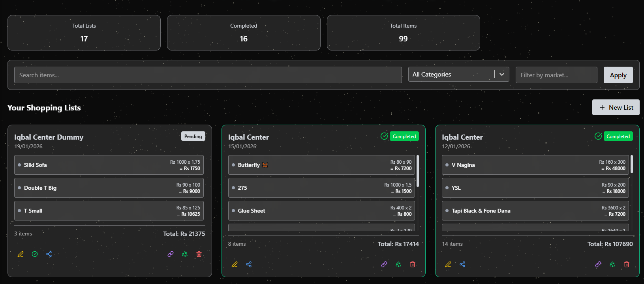
Task: Click scrollbar in 15/01/2026 list items
Action: 418,171
